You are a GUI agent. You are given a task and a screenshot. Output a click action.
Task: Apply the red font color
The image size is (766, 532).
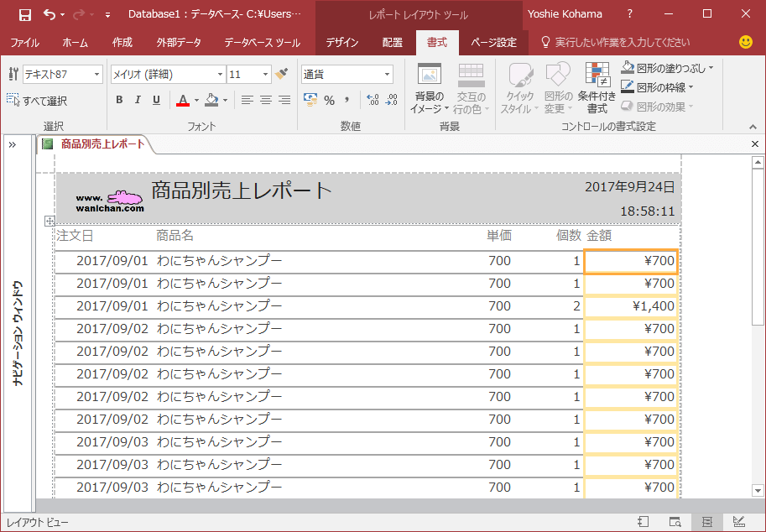(x=183, y=100)
